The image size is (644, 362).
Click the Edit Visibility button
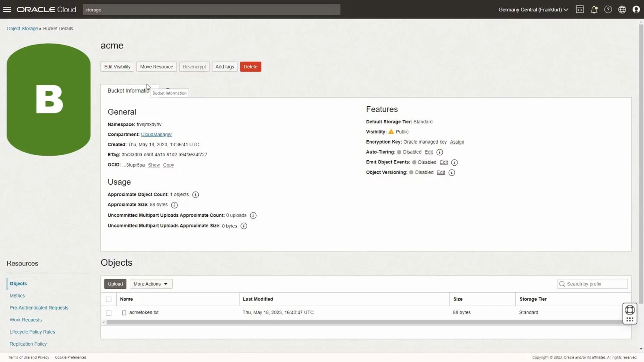(x=117, y=67)
